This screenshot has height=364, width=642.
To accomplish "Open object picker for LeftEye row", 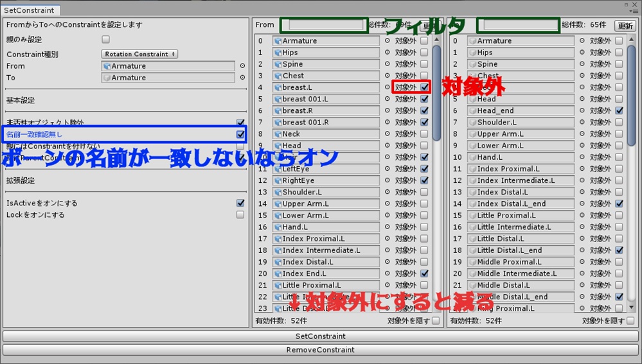I will coord(387,168).
